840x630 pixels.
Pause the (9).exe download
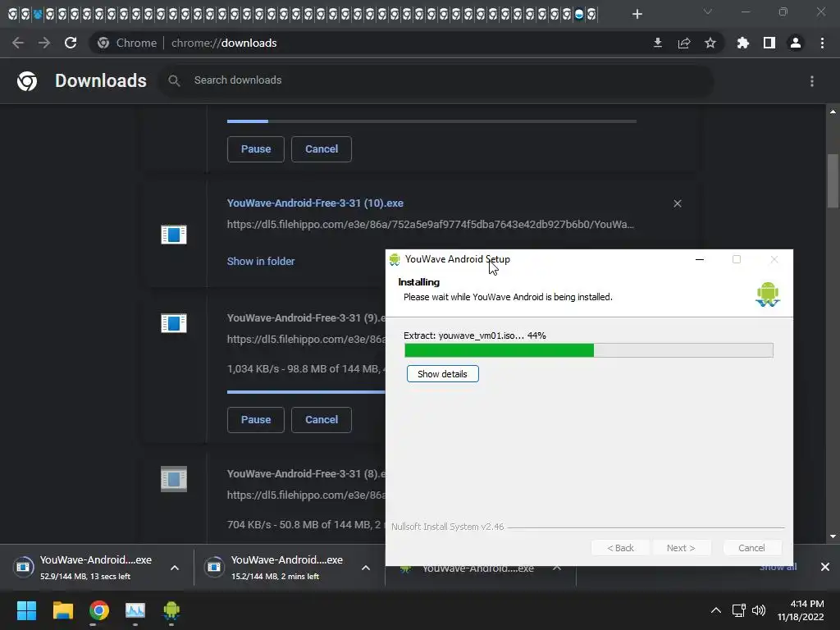[256, 419]
